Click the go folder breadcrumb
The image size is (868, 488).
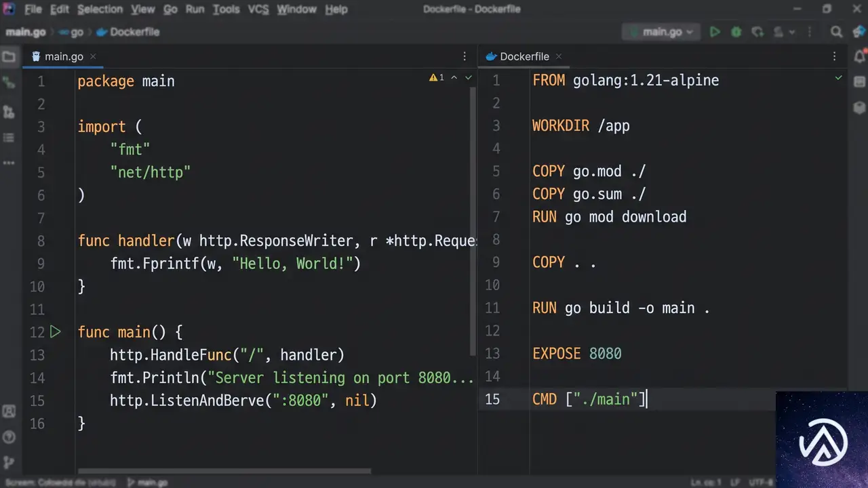click(x=72, y=32)
